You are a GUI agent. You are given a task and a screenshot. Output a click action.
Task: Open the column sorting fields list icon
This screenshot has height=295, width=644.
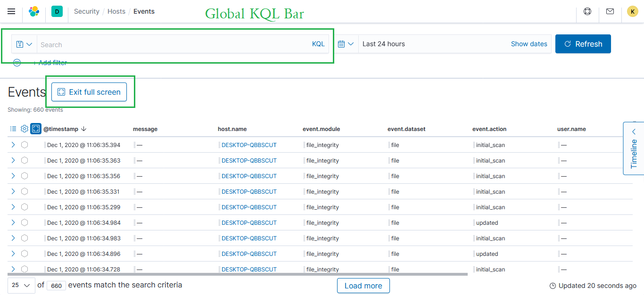13,128
